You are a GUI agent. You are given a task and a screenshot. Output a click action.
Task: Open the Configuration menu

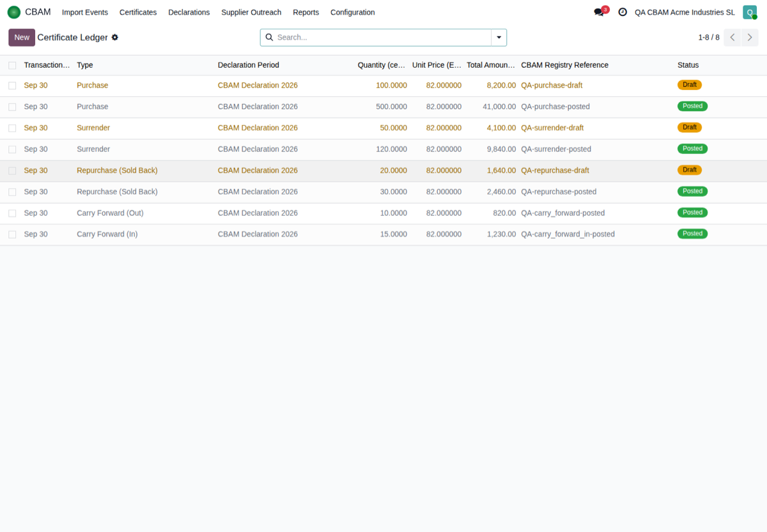353,12
